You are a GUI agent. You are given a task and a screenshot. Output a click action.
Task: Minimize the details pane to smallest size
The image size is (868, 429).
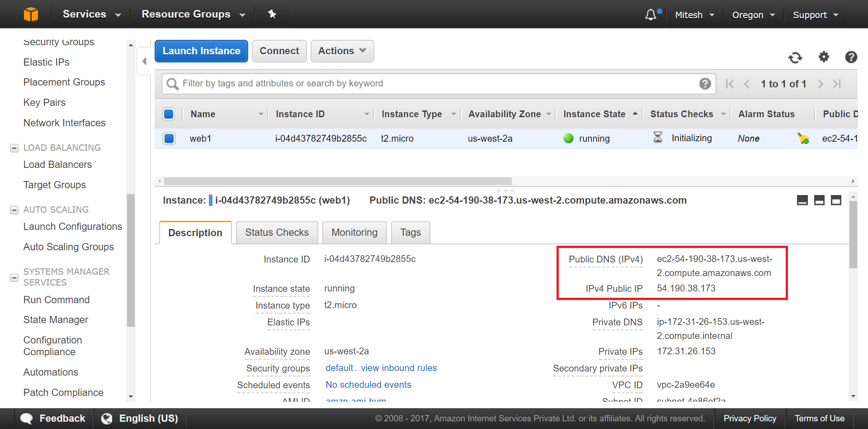(x=802, y=200)
